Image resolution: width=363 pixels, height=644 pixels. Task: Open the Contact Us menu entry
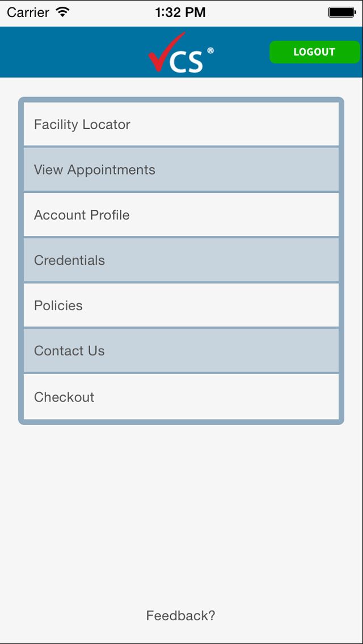click(x=181, y=350)
